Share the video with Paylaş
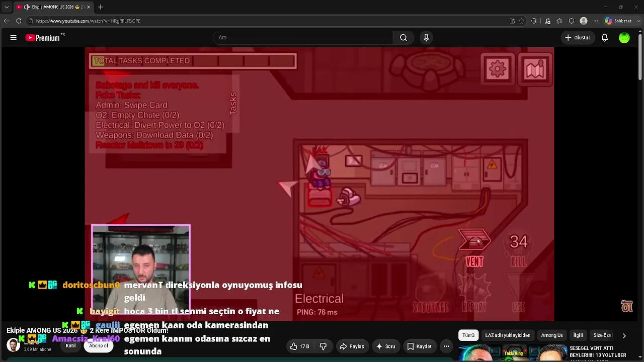The width and height of the screenshot is (644, 362). 352,346
